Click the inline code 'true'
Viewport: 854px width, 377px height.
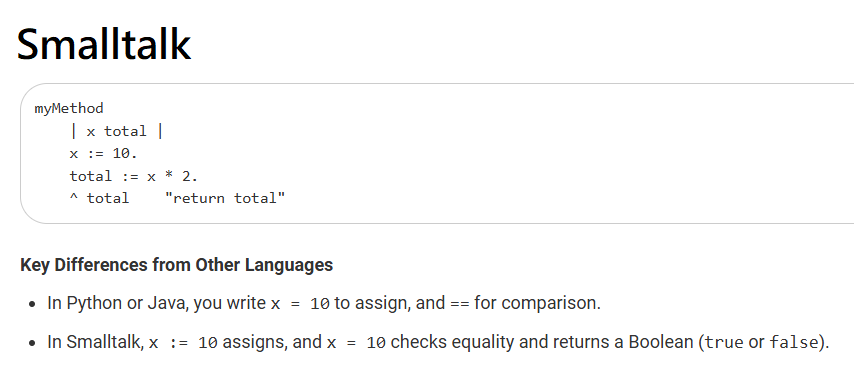point(724,343)
